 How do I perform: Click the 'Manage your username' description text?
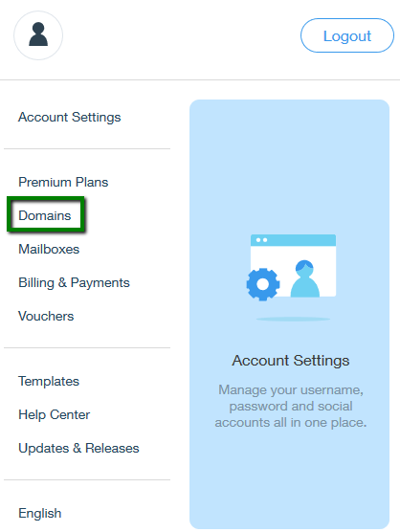coord(291,406)
